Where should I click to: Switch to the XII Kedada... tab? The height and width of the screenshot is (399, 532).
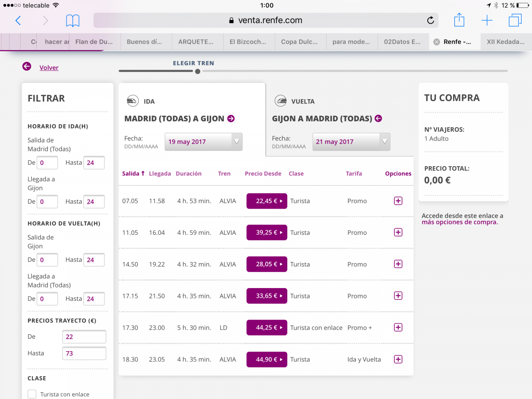tap(506, 42)
